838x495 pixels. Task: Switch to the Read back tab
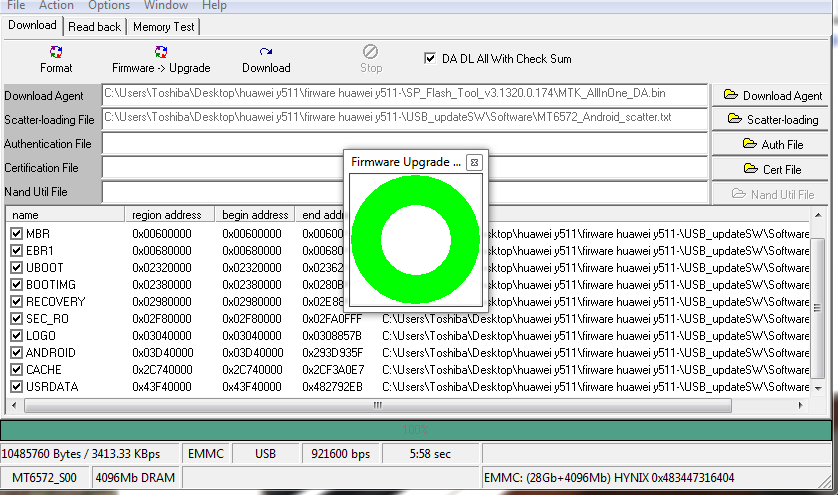coord(96,27)
